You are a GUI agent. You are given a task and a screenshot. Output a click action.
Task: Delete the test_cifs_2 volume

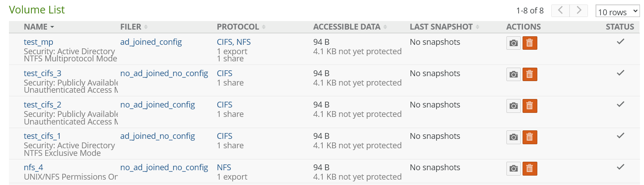click(x=530, y=106)
